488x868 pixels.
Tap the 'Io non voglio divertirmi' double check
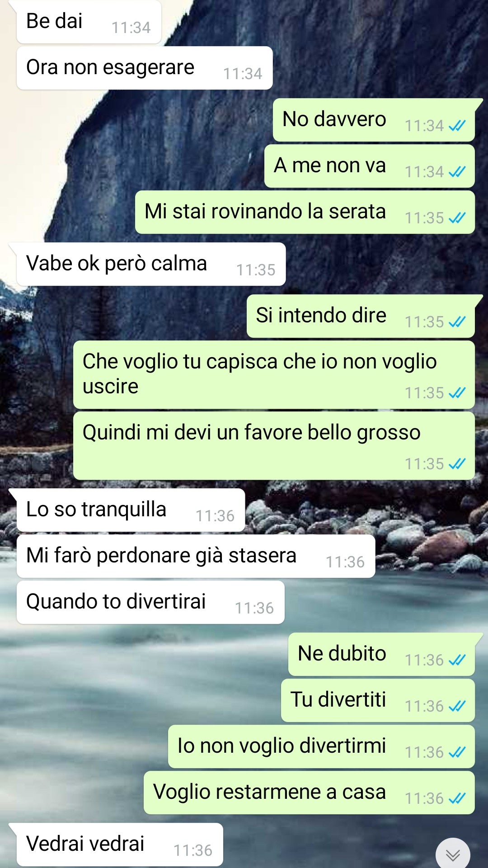coord(457,752)
